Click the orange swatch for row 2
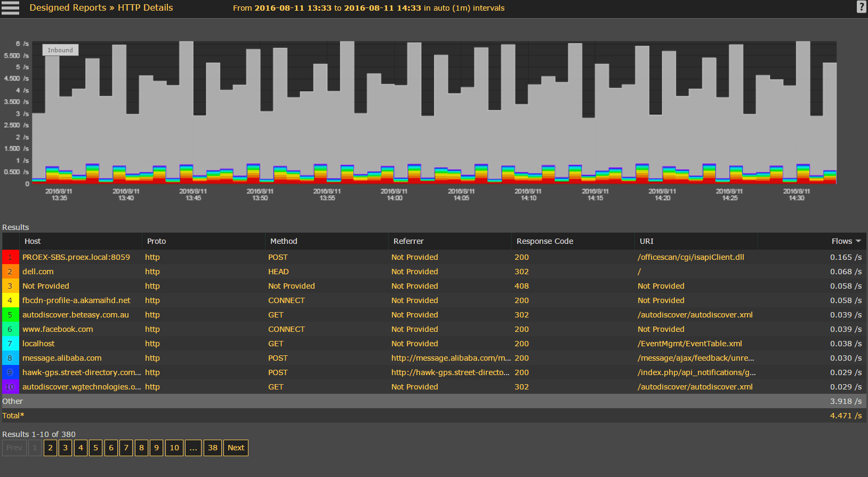868x477 pixels. pos(10,272)
